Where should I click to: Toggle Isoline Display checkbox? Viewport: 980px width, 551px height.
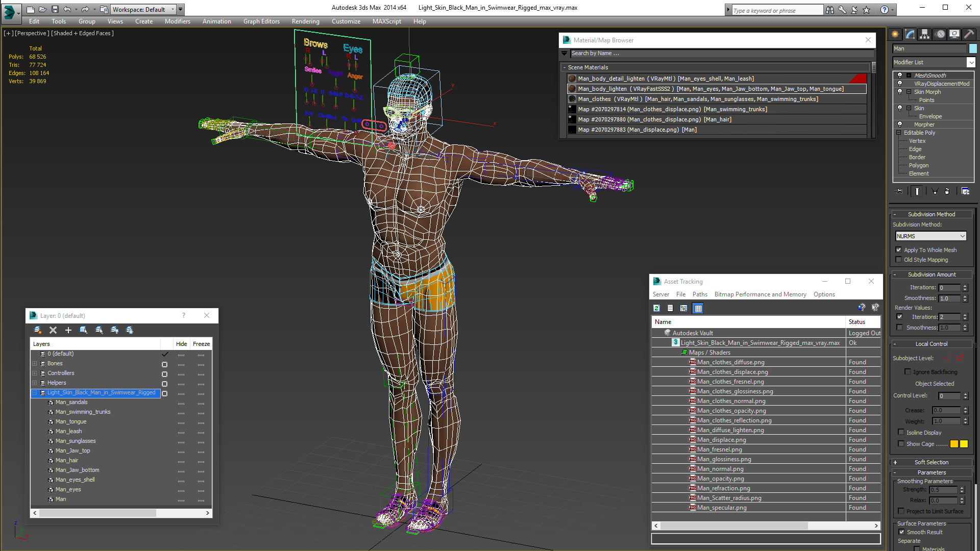tap(901, 432)
